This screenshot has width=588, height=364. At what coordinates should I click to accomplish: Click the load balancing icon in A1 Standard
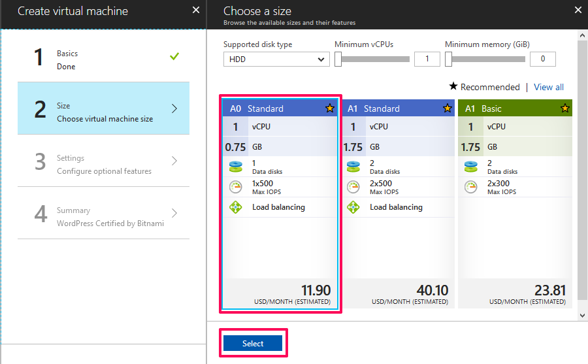pos(353,207)
